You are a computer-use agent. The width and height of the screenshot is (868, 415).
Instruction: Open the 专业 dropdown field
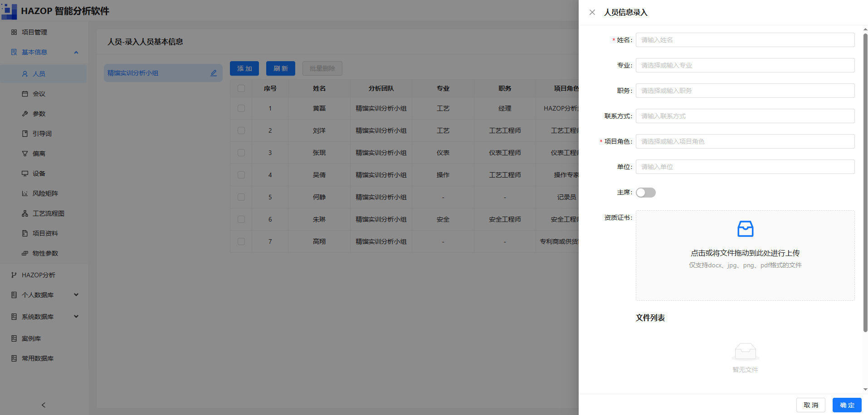(x=745, y=65)
